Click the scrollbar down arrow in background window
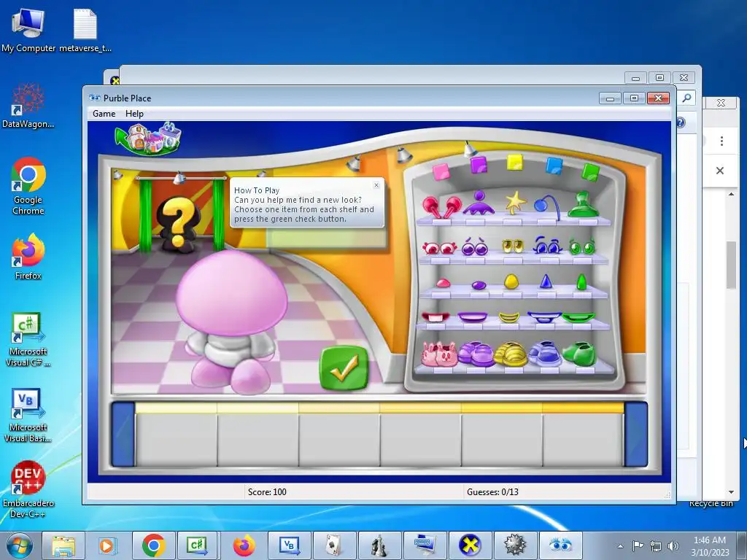 point(731,492)
